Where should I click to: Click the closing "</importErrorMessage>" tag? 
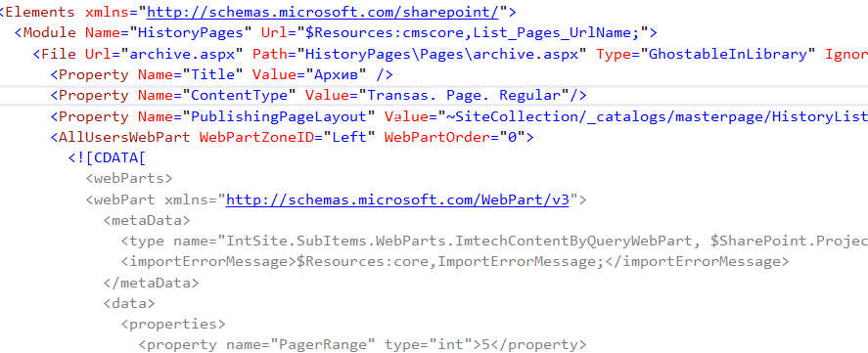(x=697, y=261)
